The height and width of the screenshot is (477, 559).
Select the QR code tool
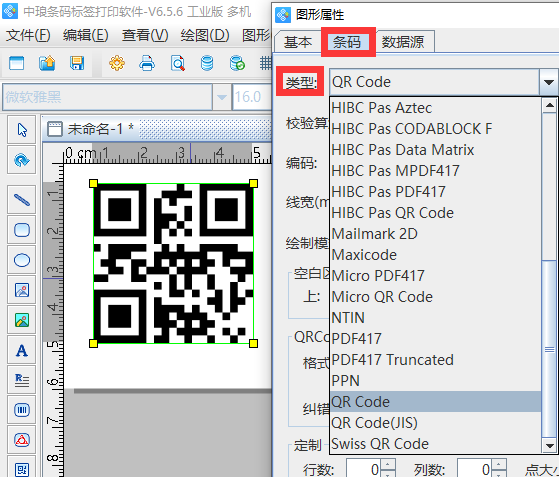[22, 467]
